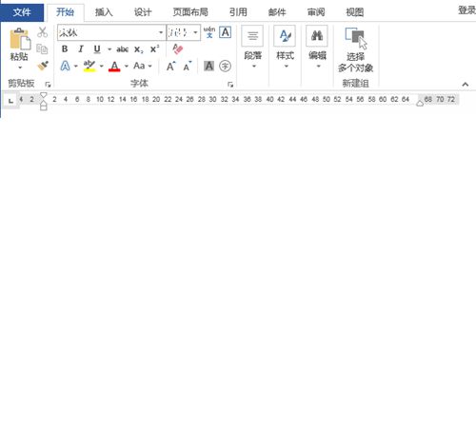Open the 文件 menu tab

click(x=22, y=12)
